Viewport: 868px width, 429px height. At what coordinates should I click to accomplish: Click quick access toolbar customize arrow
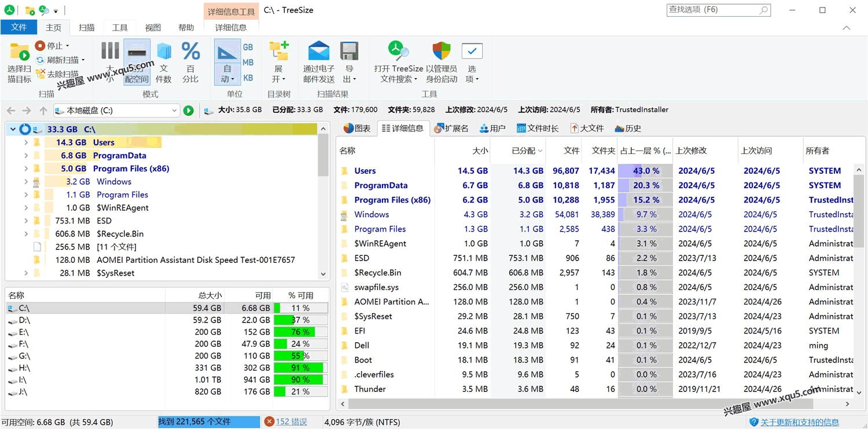(56, 11)
